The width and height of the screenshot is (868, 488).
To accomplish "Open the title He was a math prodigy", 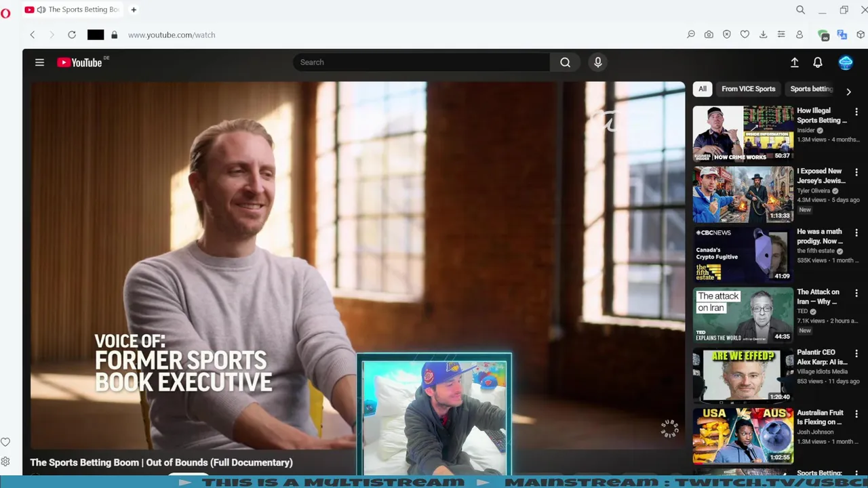I will pyautogui.click(x=821, y=237).
